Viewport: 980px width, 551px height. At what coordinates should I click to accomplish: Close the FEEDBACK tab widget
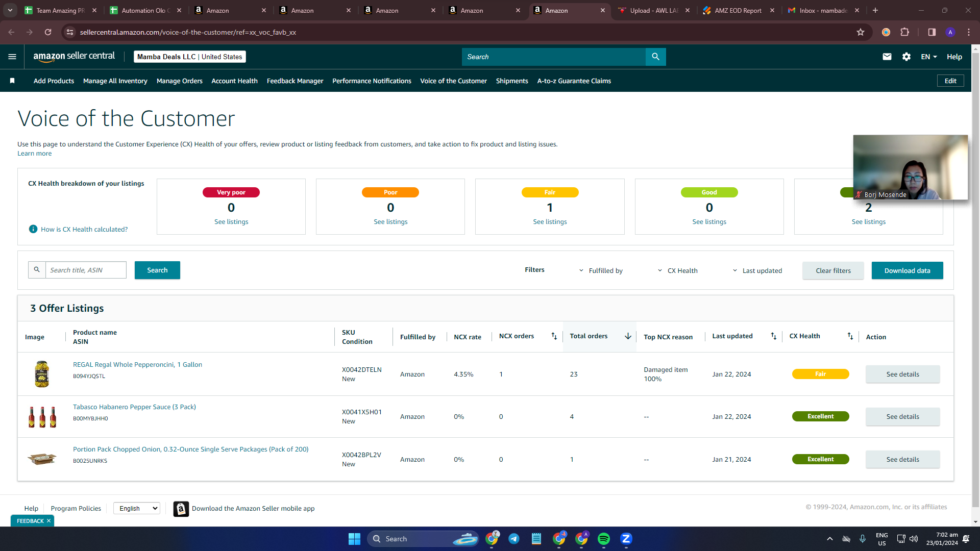tap(48, 521)
